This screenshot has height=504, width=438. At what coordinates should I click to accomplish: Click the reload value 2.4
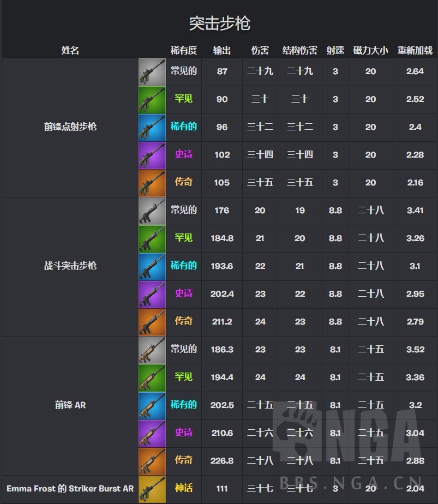[x=415, y=127]
